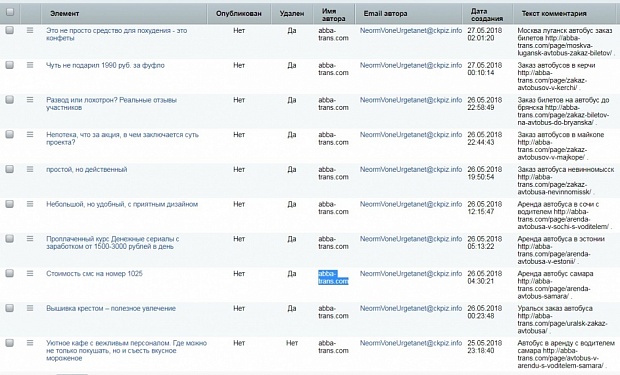Open hamburger menu for 'Развод или лохотрон?' row
Screen dimensions: 620x375
point(30,100)
